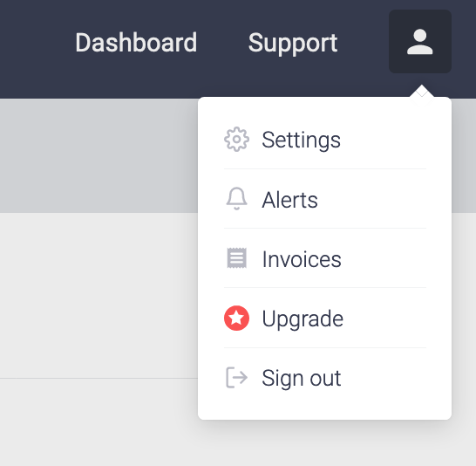476x466 pixels.
Task: Open Settings from the account menu
Action: coord(301,140)
